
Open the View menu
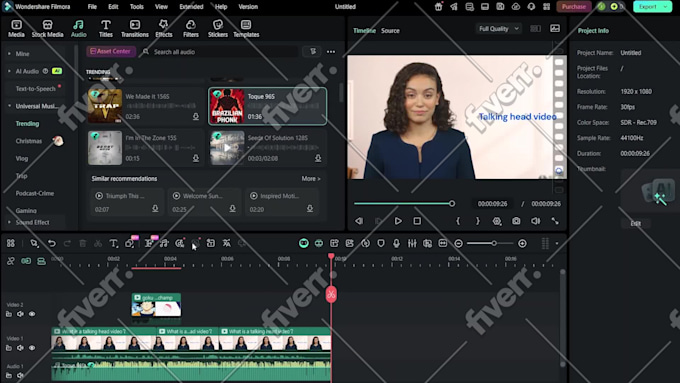click(x=161, y=7)
